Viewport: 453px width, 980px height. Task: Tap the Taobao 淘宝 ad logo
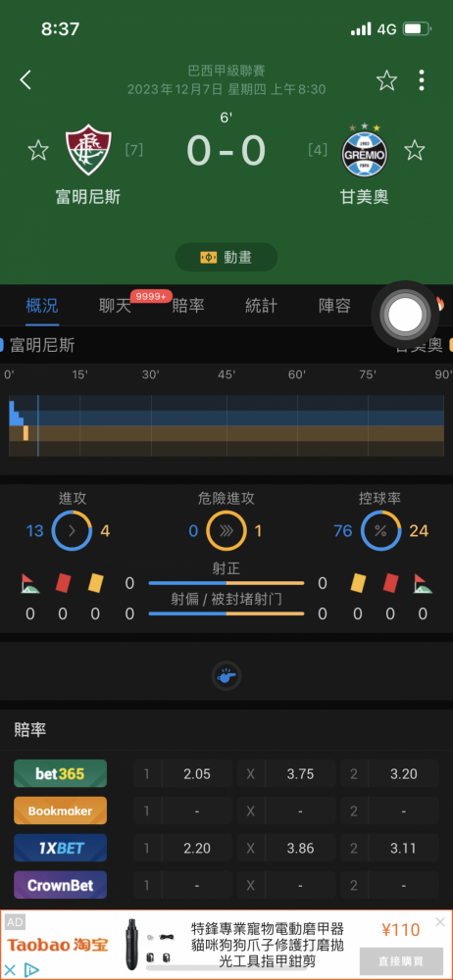[x=58, y=945]
